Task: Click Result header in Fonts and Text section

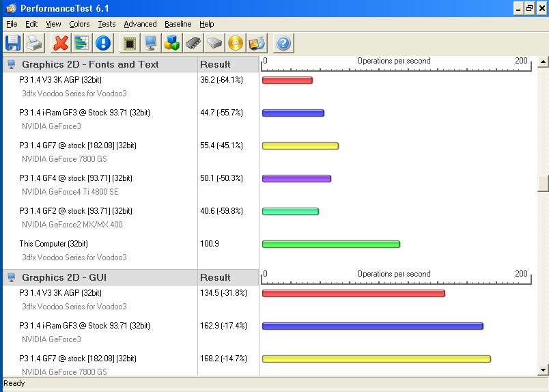Action: (215, 64)
